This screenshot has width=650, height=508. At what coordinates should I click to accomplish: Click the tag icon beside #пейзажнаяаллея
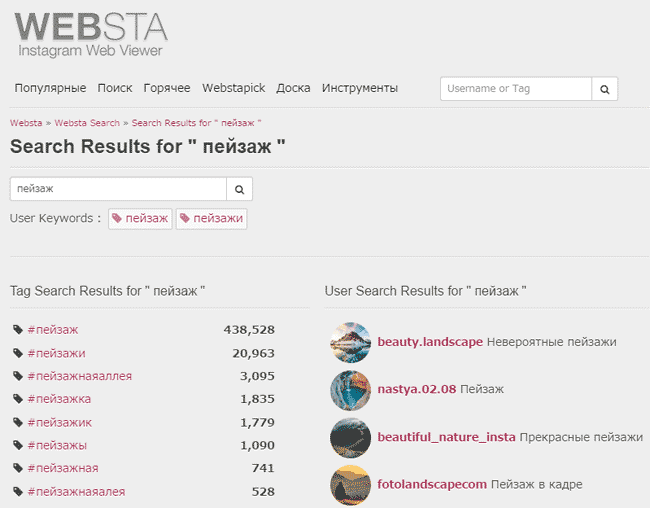coord(18,376)
